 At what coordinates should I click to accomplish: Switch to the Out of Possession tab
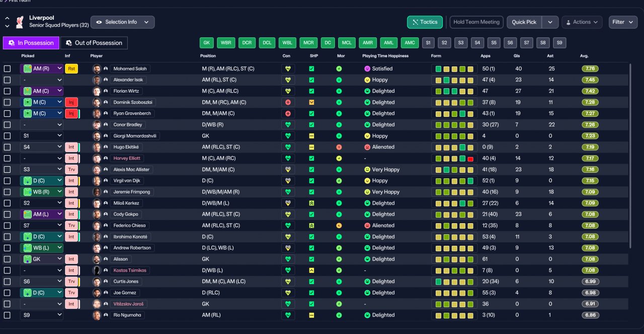tap(94, 43)
